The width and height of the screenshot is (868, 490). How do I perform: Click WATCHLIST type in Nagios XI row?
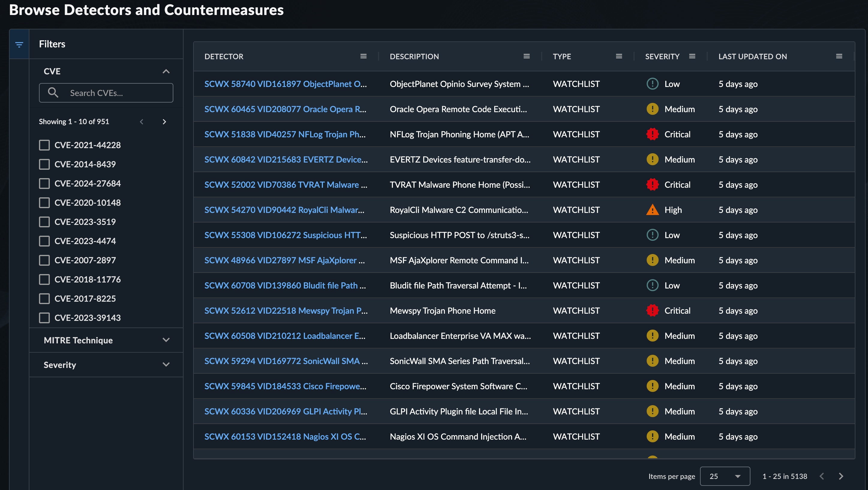[x=576, y=436]
